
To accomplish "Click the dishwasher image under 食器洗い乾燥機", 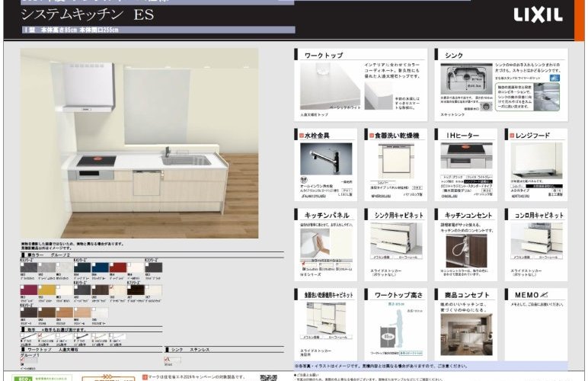I will click(395, 161).
